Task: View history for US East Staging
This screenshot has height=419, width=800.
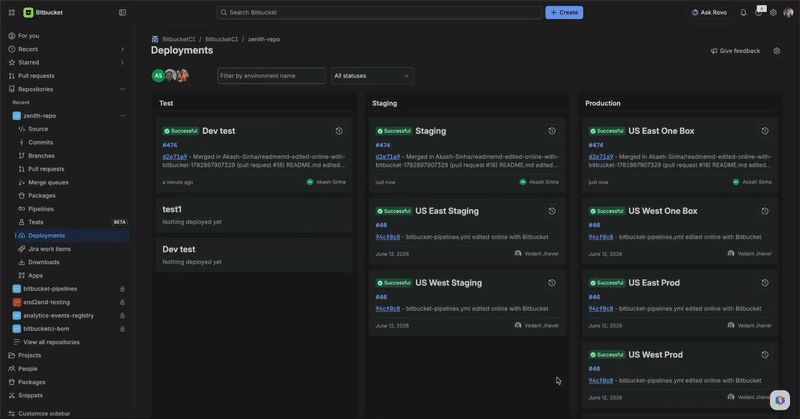Action: click(x=552, y=211)
